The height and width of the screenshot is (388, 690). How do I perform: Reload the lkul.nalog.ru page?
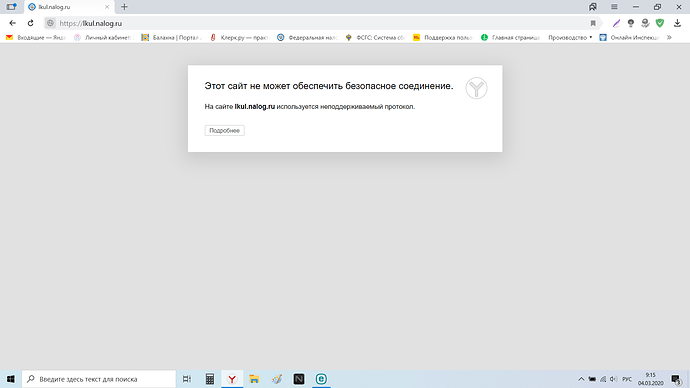[x=30, y=23]
